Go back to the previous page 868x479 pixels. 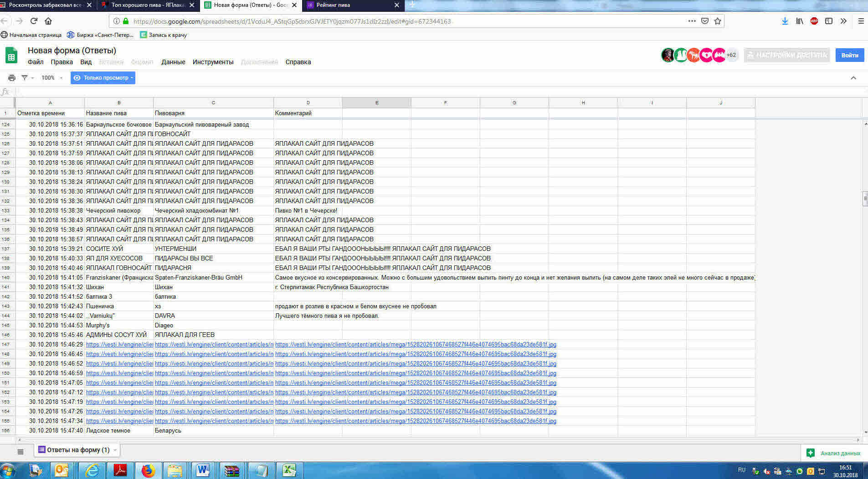[x=5, y=21]
